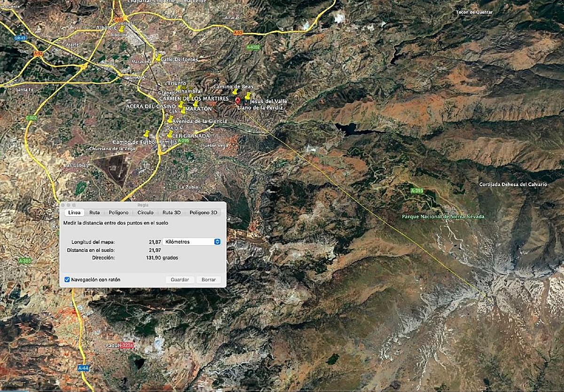Viewport: 564px width, 392px height.
Task: Click the MARATÓN pushpin icon
Action: 195,105
